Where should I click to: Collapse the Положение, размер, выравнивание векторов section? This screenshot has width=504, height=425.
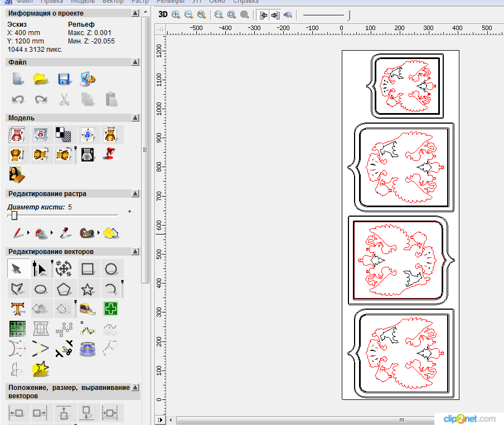pos(135,388)
